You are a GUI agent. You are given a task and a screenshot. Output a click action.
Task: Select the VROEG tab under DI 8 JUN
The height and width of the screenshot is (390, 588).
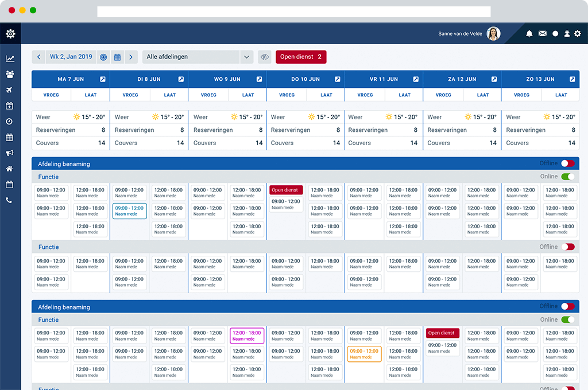tap(130, 95)
